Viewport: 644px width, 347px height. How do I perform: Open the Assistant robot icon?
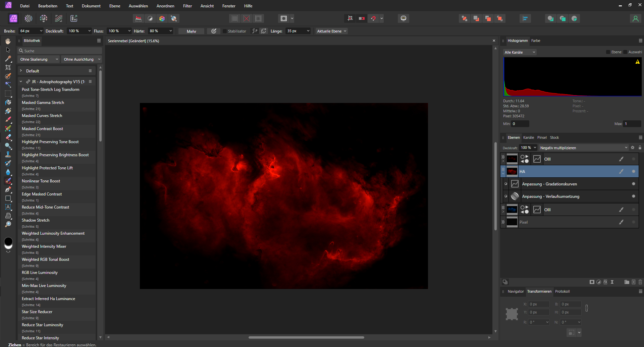click(x=404, y=18)
